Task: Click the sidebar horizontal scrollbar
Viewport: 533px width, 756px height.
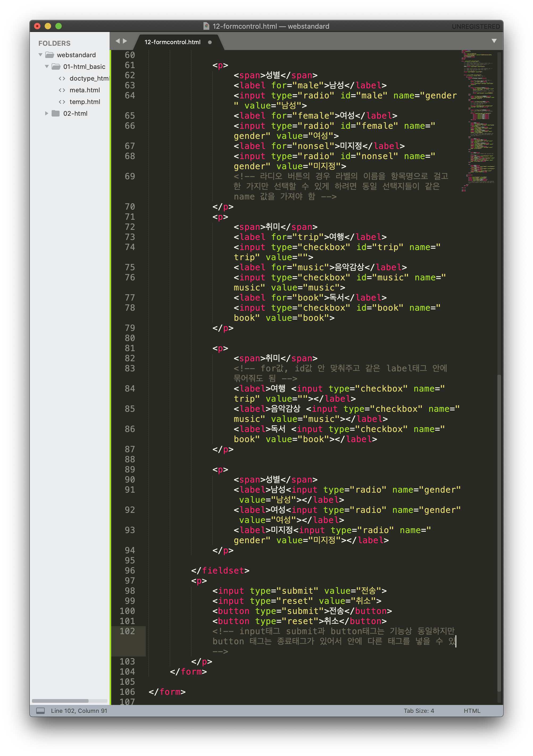Action: click(60, 701)
